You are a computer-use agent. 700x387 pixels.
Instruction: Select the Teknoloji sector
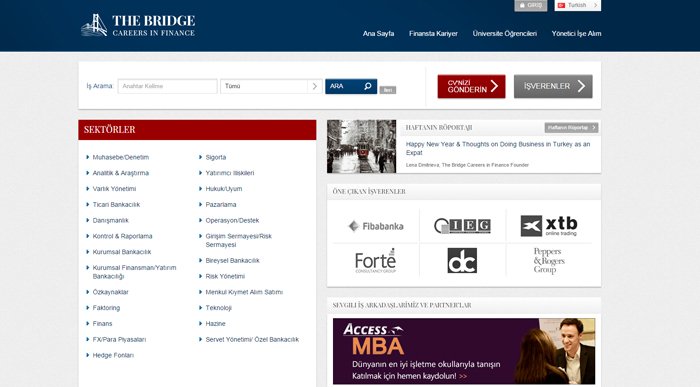[x=218, y=308]
